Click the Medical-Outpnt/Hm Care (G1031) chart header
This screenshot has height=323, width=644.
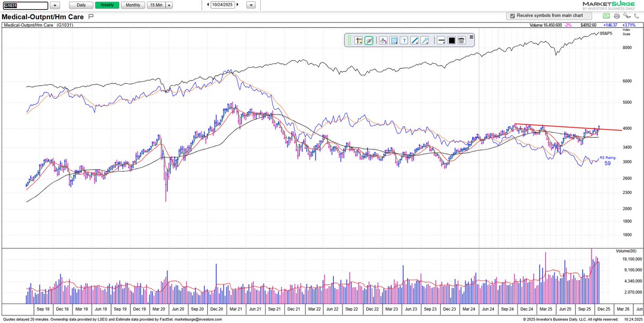38,25
